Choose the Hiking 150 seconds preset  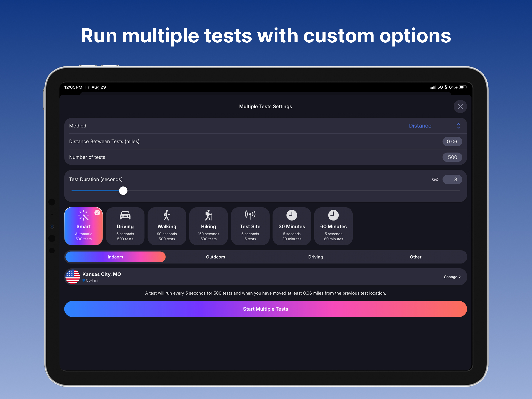click(x=208, y=226)
